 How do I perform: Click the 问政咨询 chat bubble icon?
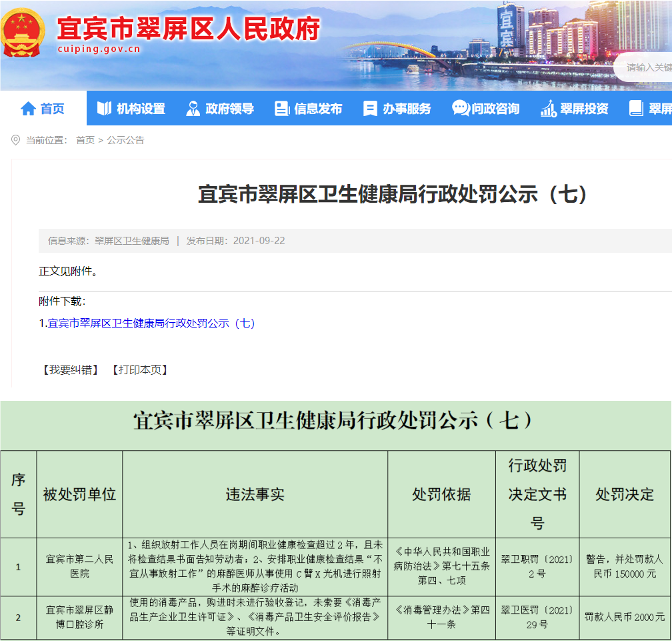460,109
